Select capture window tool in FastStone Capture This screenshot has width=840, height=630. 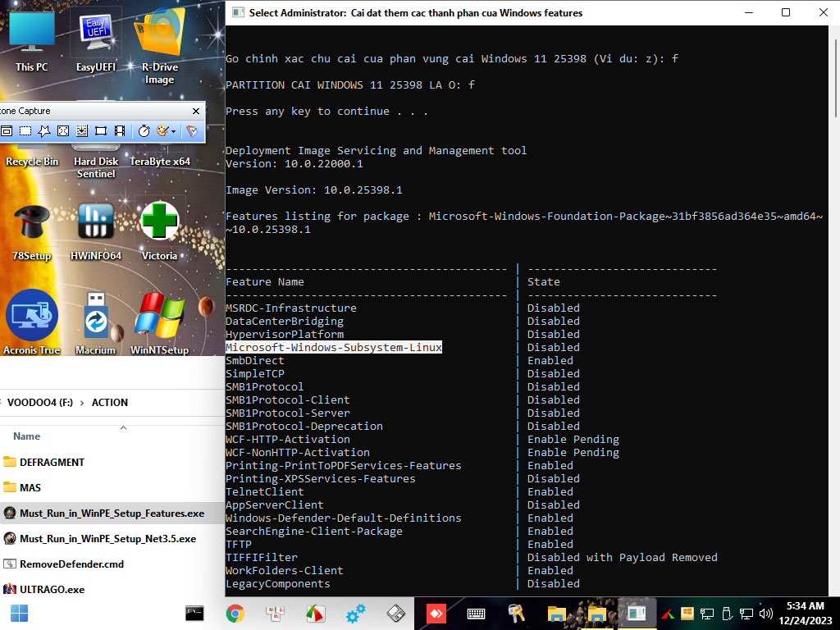click(x=7, y=130)
